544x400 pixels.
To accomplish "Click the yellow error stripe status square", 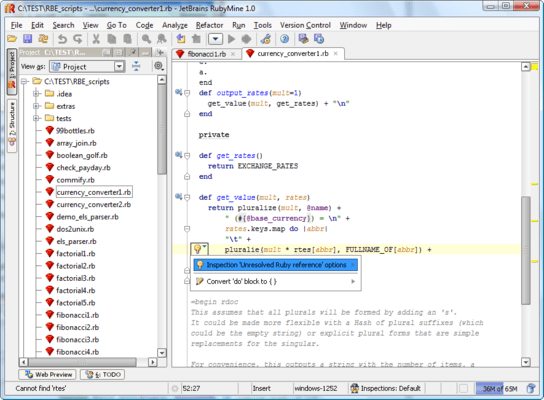I will pos(535,67).
